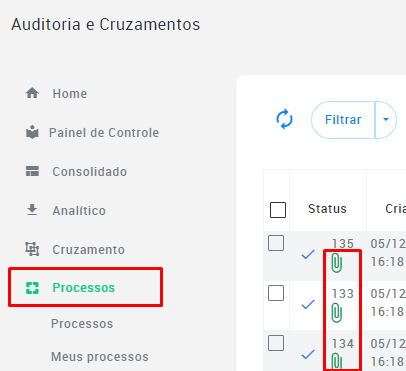Viewport: 406px width, 371px height.
Task: Click the Painel de Controle icon
Action: coord(32,132)
